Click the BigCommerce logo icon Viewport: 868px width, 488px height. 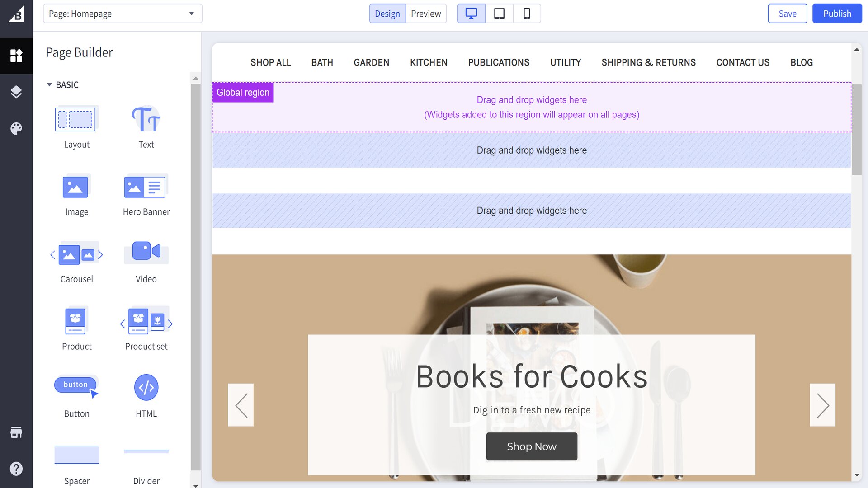[x=16, y=15]
